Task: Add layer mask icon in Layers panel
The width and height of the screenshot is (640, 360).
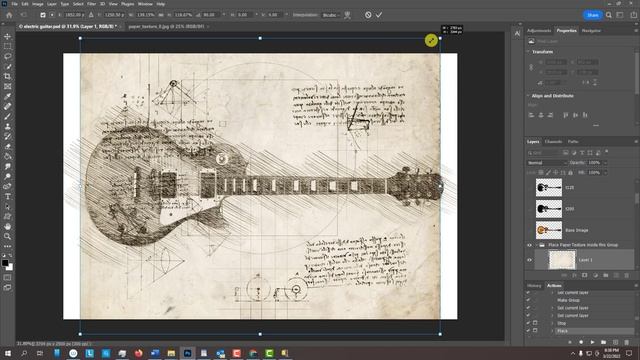Action: coord(584,276)
